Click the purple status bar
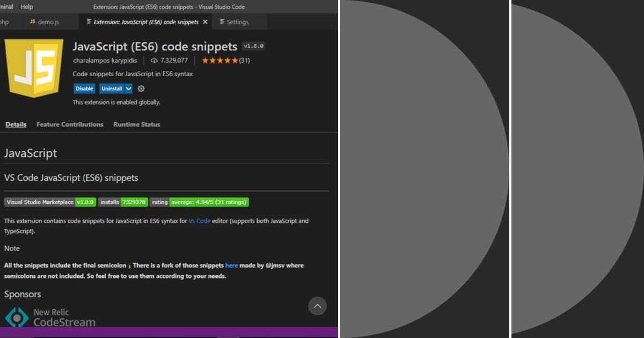The image size is (644, 338). tap(161, 333)
